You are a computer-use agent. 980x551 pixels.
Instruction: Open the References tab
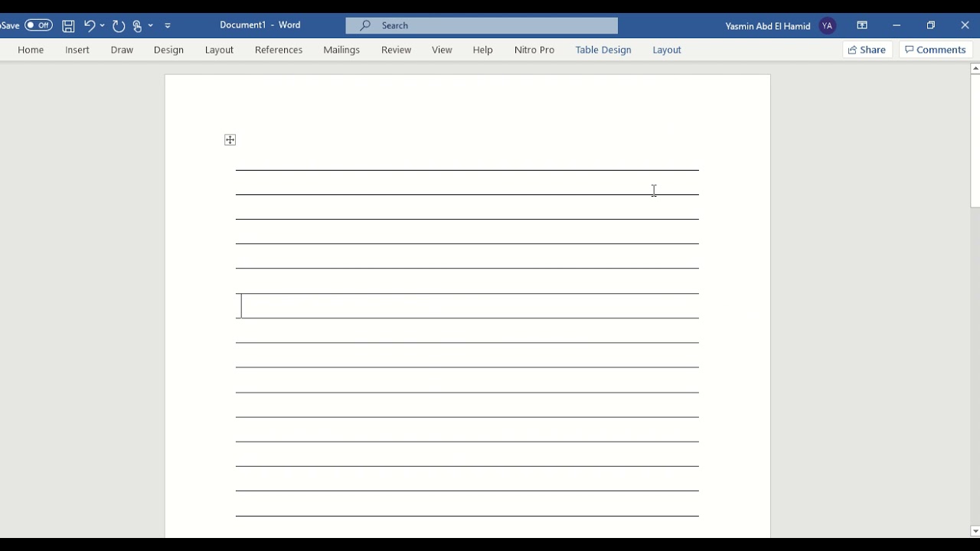pos(279,50)
